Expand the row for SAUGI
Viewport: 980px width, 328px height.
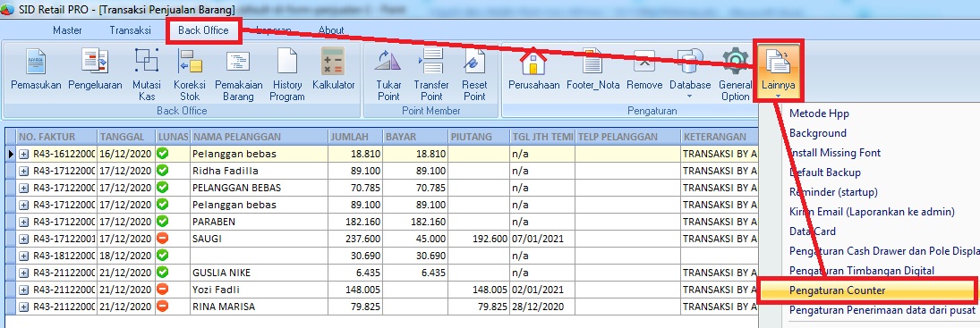24,239
